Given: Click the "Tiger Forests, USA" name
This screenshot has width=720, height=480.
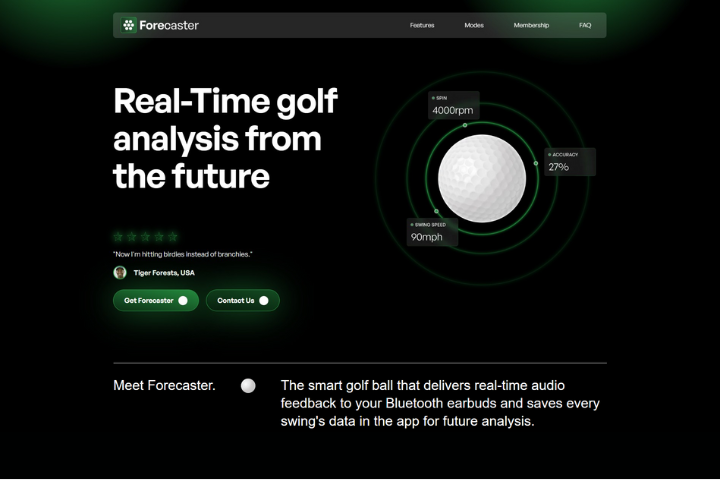Looking at the screenshot, I should pyautogui.click(x=164, y=273).
